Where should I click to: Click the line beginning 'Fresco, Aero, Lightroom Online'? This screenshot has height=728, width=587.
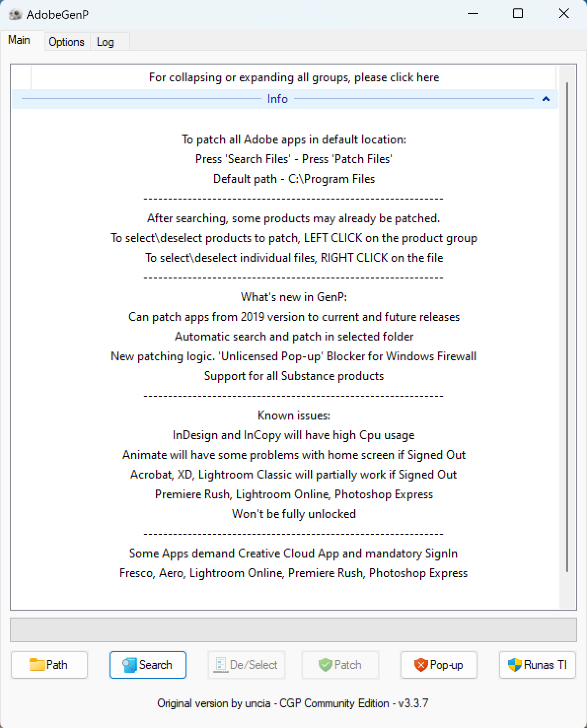click(294, 573)
